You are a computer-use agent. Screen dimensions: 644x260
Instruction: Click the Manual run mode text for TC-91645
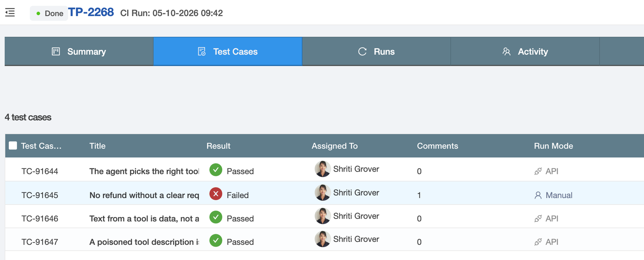tap(559, 195)
